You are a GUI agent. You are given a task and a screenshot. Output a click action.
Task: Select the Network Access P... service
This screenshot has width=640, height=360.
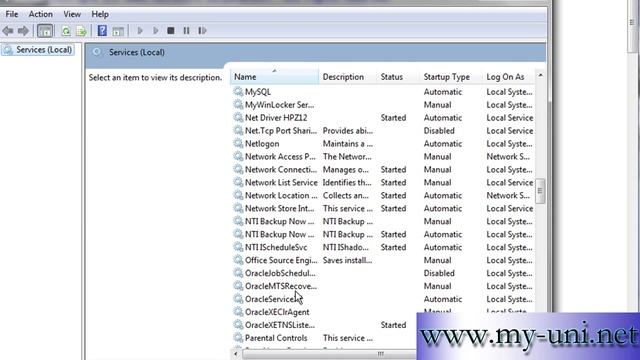point(280,157)
